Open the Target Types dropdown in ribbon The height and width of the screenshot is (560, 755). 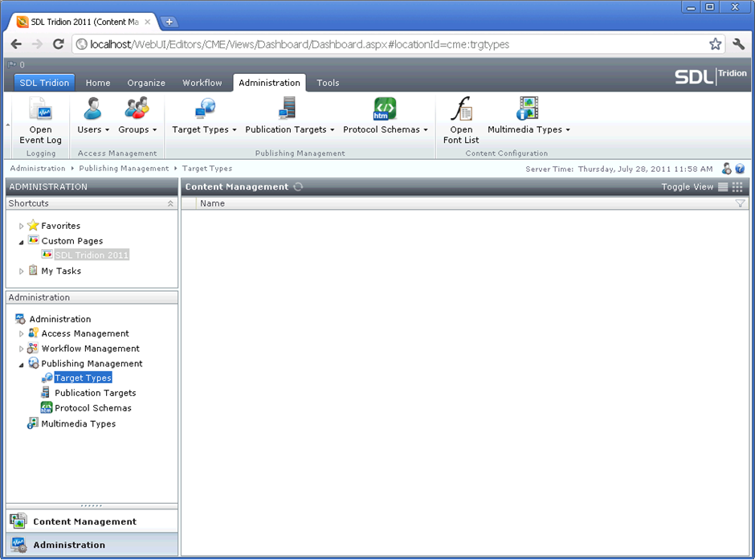pos(234,130)
